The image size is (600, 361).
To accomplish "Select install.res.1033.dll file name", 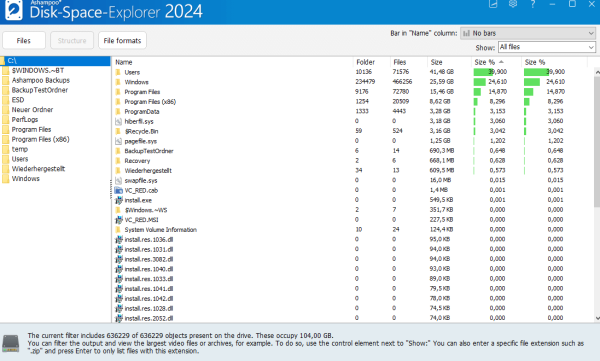I will pyautogui.click(x=148, y=279).
